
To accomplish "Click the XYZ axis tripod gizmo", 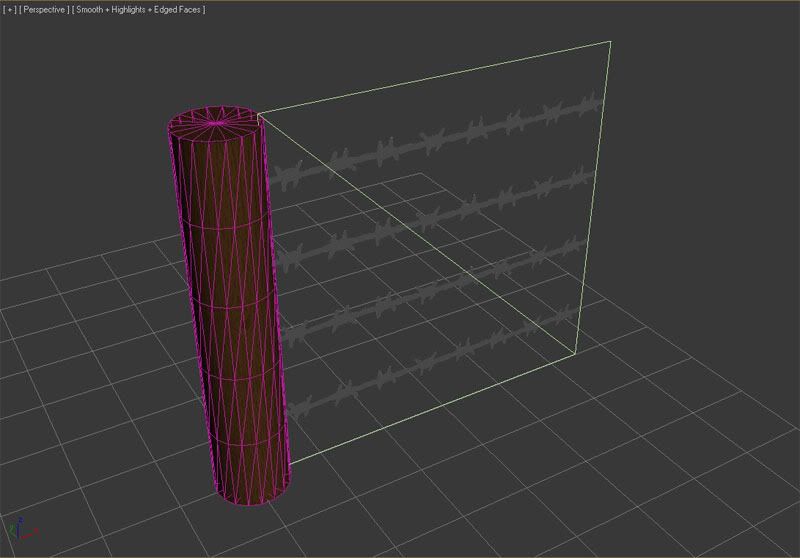I will (x=22, y=528).
